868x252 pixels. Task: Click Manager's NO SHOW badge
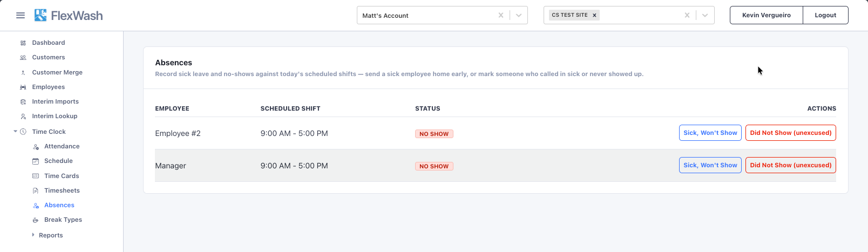click(434, 166)
